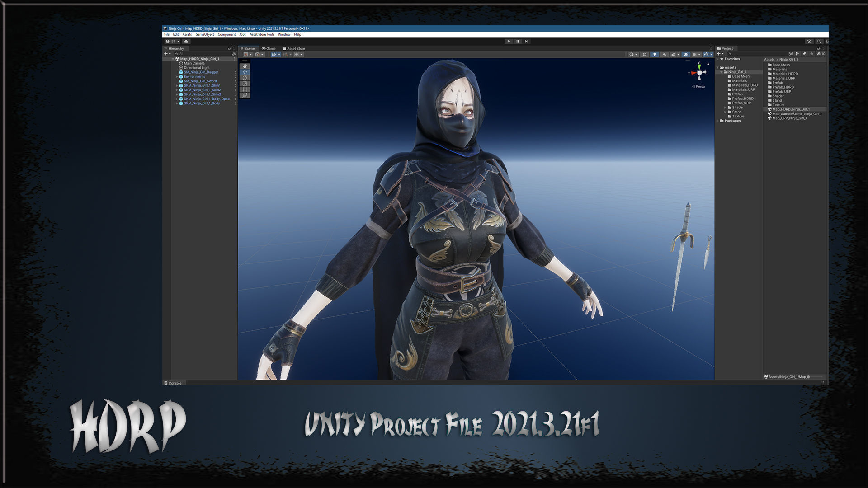
Task: Select the Rotate tool in scene overlay
Action: click(x=245, y=78)
